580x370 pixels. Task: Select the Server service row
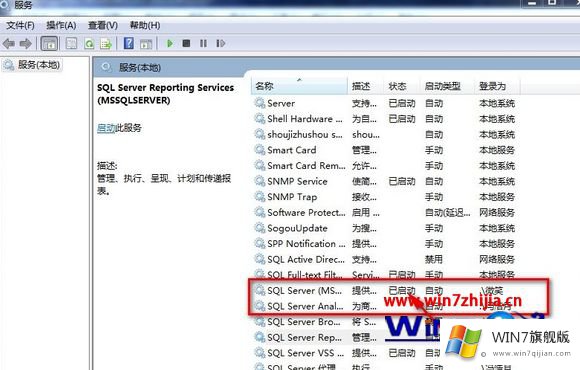[x=385, y=103]
